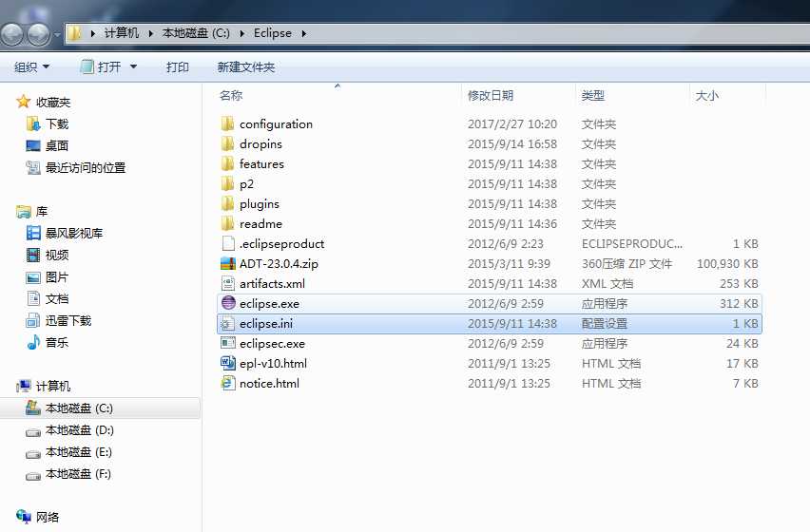Open 下载 in the favorites list

coord(57,124)
